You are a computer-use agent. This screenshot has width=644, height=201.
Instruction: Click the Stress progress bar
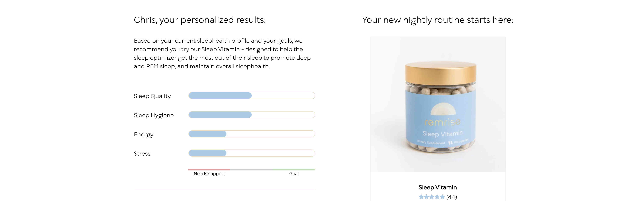coord(252,153)
